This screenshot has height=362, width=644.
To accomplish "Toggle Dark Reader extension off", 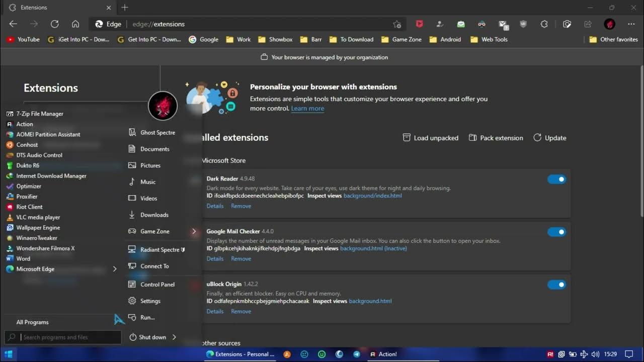I will [556, 179].
